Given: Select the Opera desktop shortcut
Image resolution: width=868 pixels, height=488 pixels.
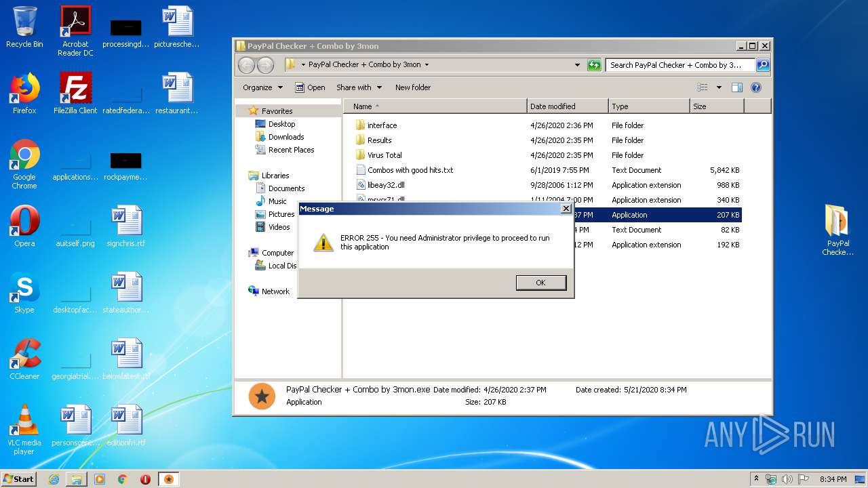Looking at the screenshot, I should point(24,226).
